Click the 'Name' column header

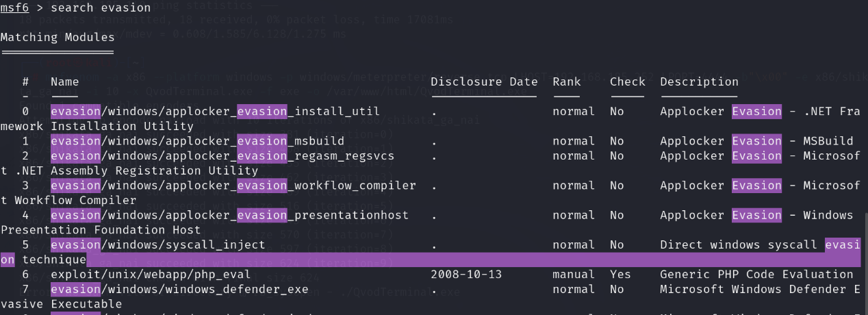click(x=65, y=81)
